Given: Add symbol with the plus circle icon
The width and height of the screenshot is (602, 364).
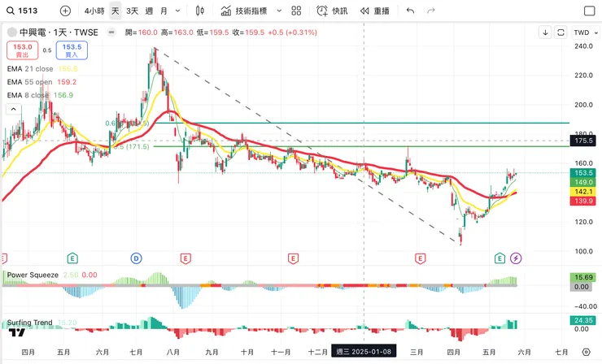Looking at the screenshot, I should 65,11.
